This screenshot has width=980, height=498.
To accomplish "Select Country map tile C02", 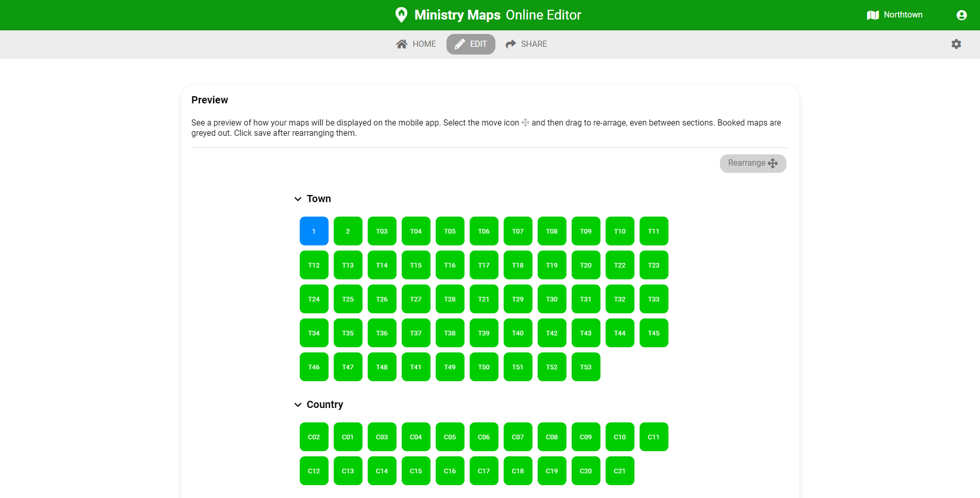I will [x=314, y=437].
